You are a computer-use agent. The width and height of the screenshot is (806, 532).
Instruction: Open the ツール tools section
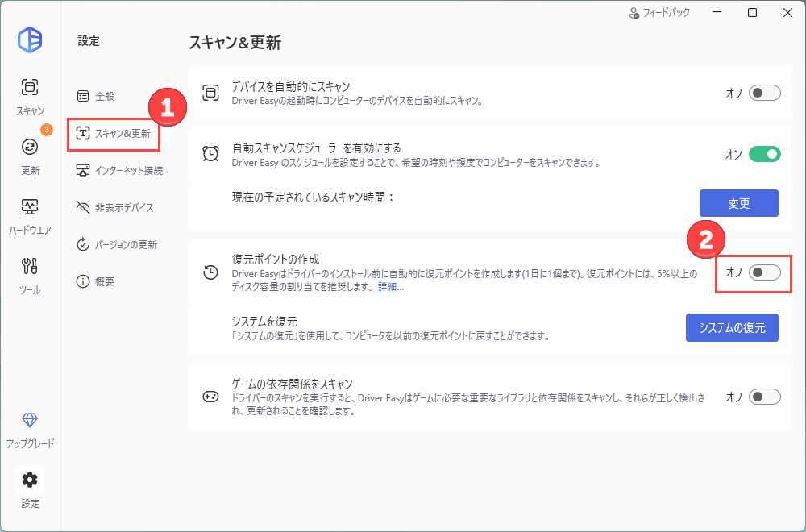pos(30,276)
